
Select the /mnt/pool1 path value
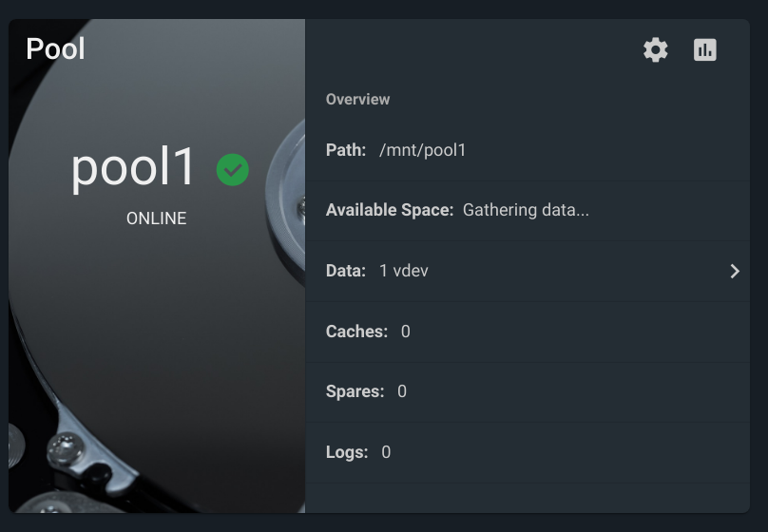(x=422, y=150)
